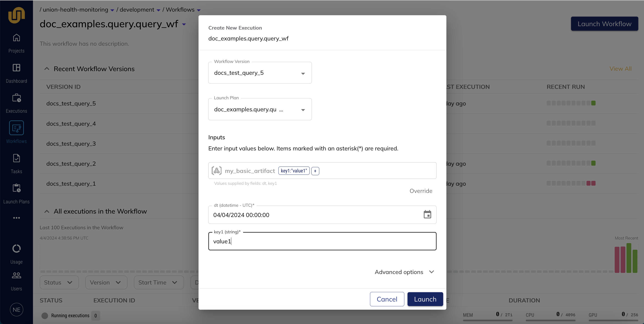Collapse Recent Workflow Versions section
The height and width of the screenshot is (324, 644).
click(x=47, y=69)
